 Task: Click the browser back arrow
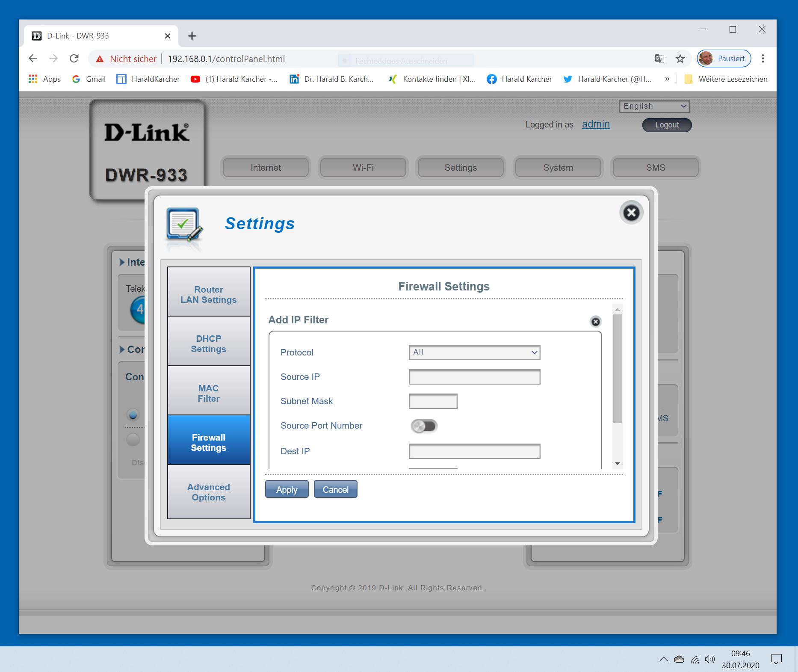click(33, 59)
